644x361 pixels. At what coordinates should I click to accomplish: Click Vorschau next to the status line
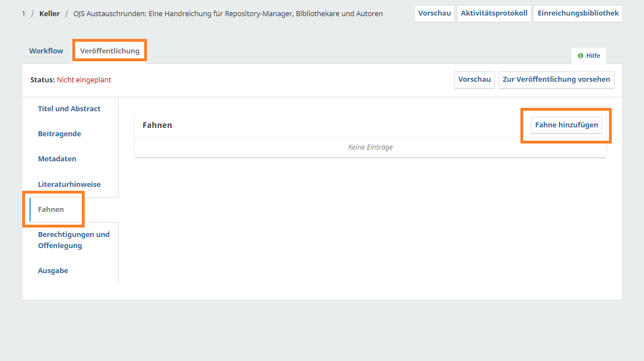[474, 80]
